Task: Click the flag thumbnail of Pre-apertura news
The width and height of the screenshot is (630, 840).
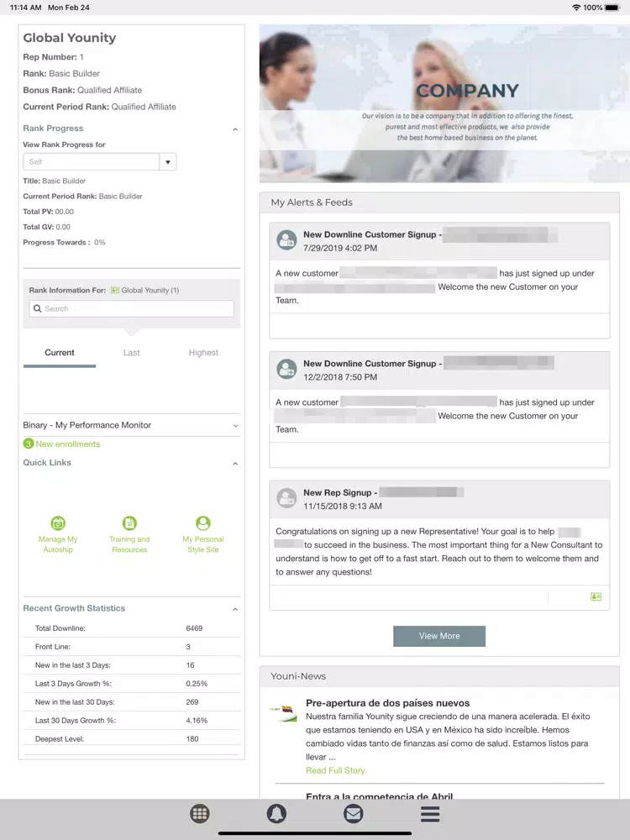Action: [283, 712]
